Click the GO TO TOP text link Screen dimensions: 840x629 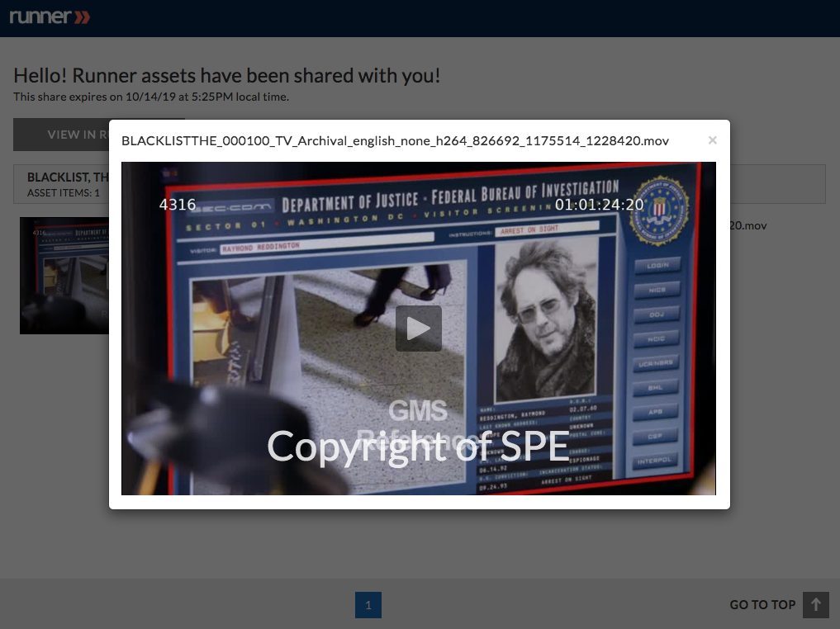point(762,605)
